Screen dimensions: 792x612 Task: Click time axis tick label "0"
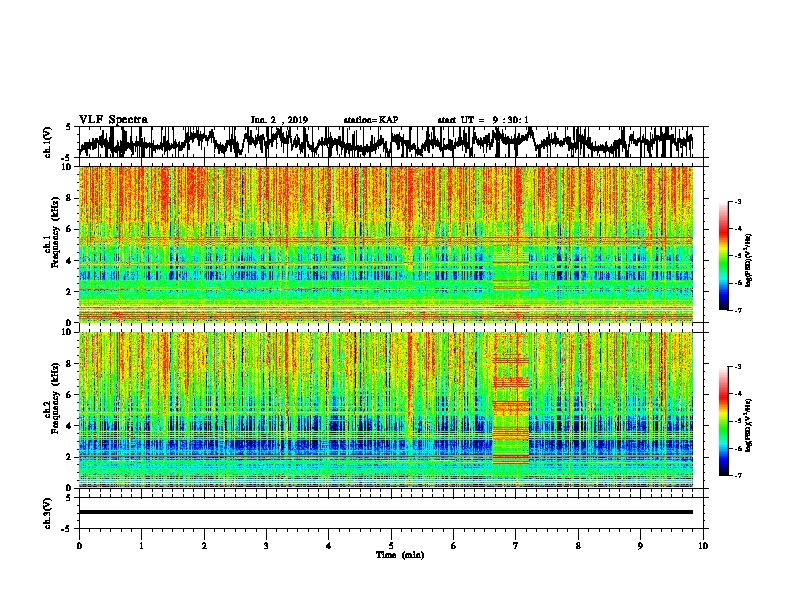79,546
